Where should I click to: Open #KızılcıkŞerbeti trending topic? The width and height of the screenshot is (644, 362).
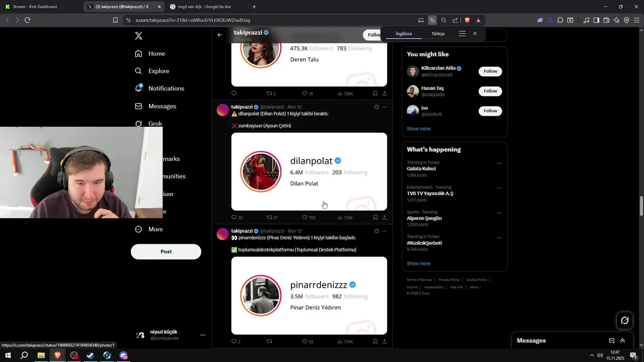tap(424, 243)
